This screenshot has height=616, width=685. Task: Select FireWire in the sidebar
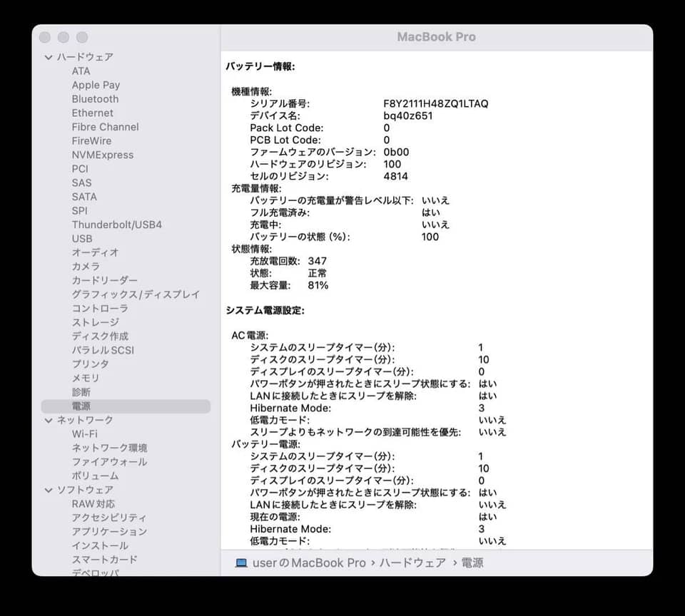click(92, 141)
